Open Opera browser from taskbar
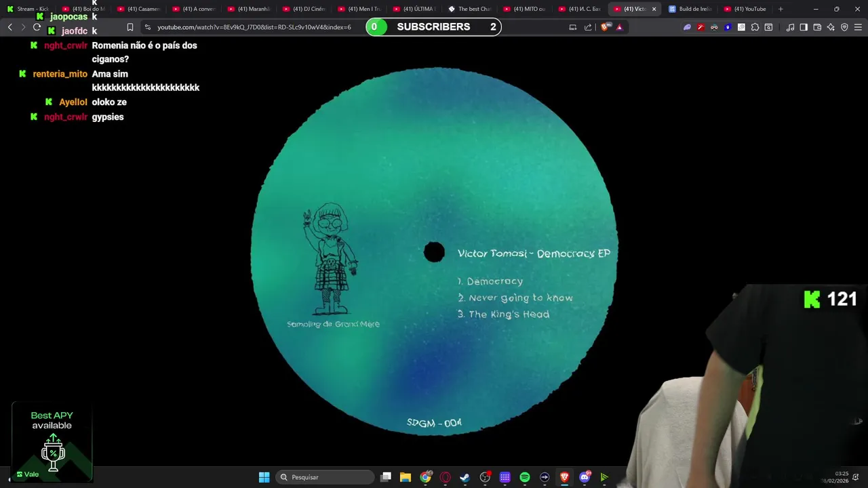 [x=446, y=477]
